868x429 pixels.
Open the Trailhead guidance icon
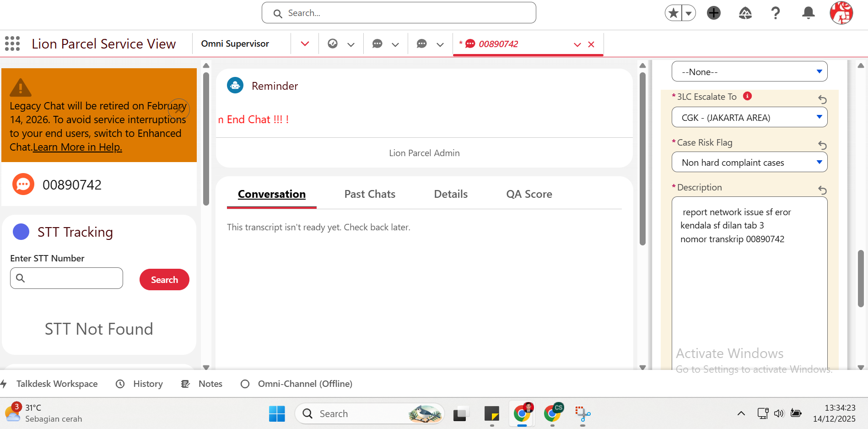point(745,13)
